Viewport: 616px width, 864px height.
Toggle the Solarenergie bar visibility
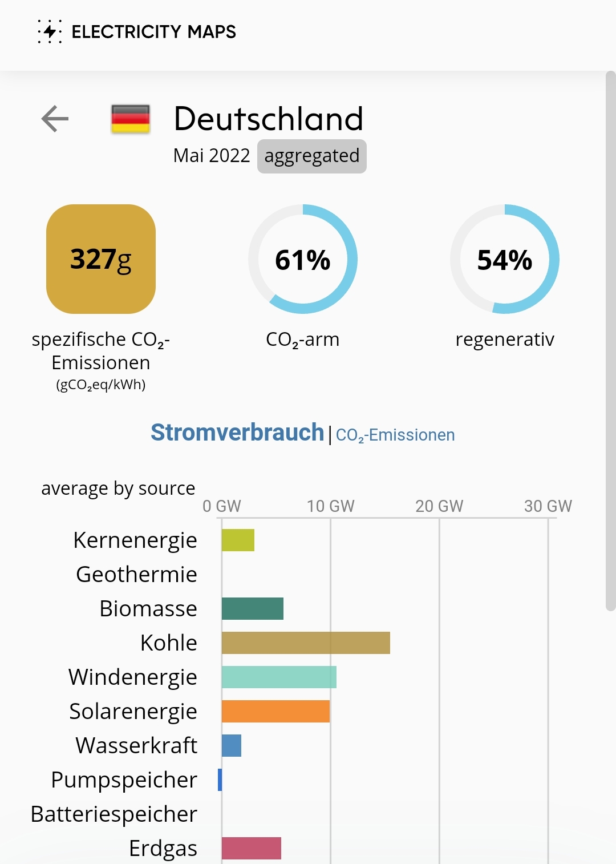point(133,712)
